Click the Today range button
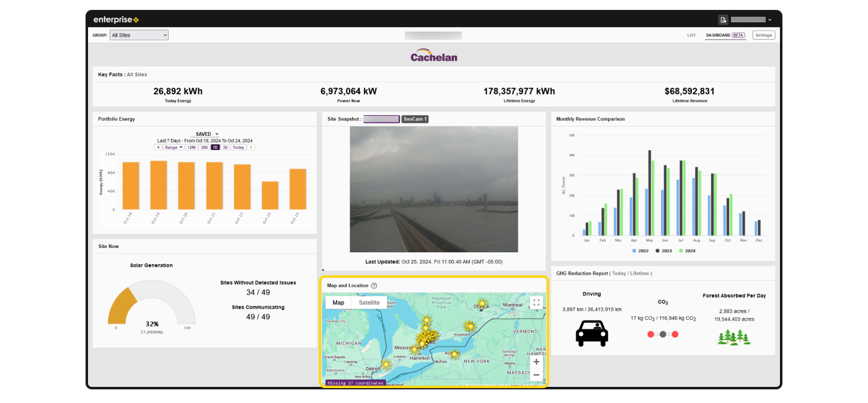The image size is (868, 403). [x=239, y=148]
